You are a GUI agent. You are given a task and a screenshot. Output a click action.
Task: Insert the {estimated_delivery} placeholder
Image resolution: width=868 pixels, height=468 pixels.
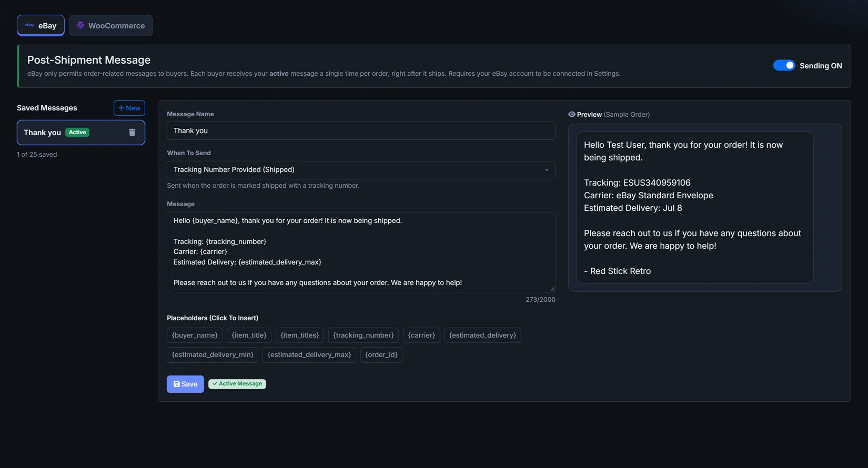pyautogui.click(x=483, y=335)
